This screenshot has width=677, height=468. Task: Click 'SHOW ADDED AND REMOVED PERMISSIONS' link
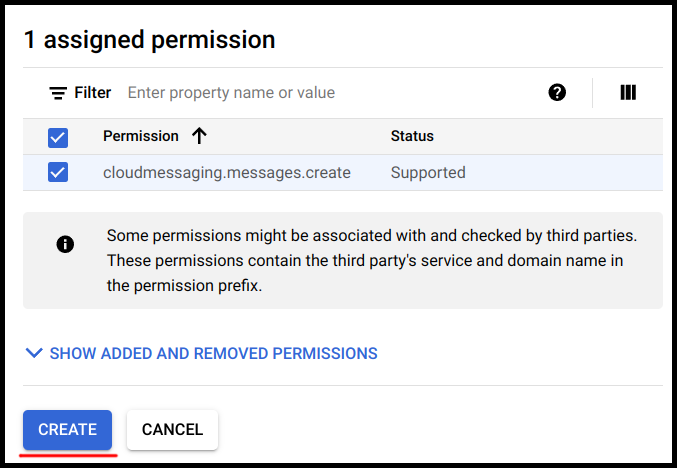213,353
